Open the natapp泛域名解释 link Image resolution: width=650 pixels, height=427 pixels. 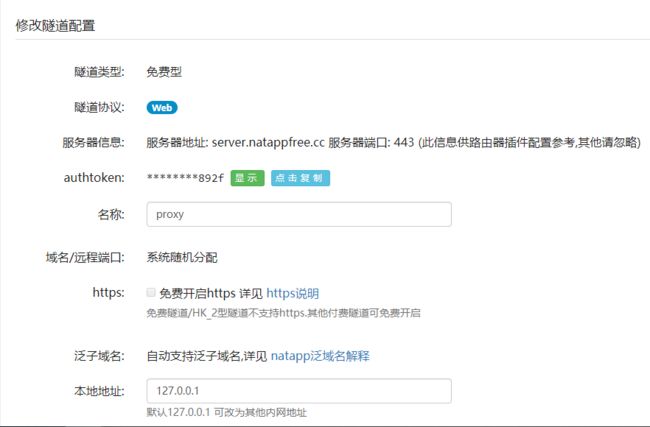[320, 356]
